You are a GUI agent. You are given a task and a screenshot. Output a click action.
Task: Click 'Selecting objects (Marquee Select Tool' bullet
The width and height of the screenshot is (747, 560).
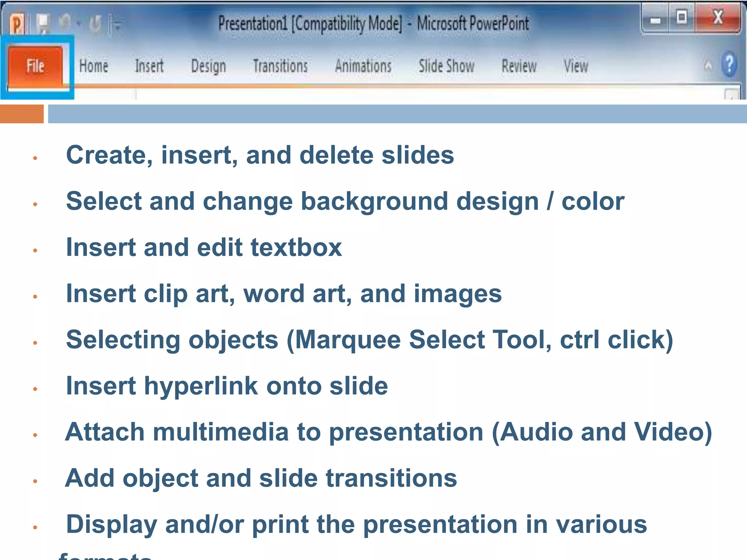[369, 340]
